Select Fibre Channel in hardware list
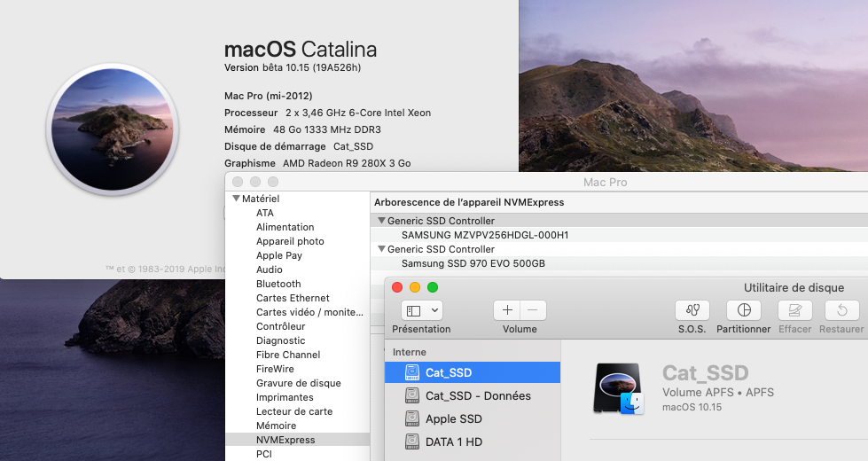This screenshot has height=461, width=868. (x=288, y=355)
